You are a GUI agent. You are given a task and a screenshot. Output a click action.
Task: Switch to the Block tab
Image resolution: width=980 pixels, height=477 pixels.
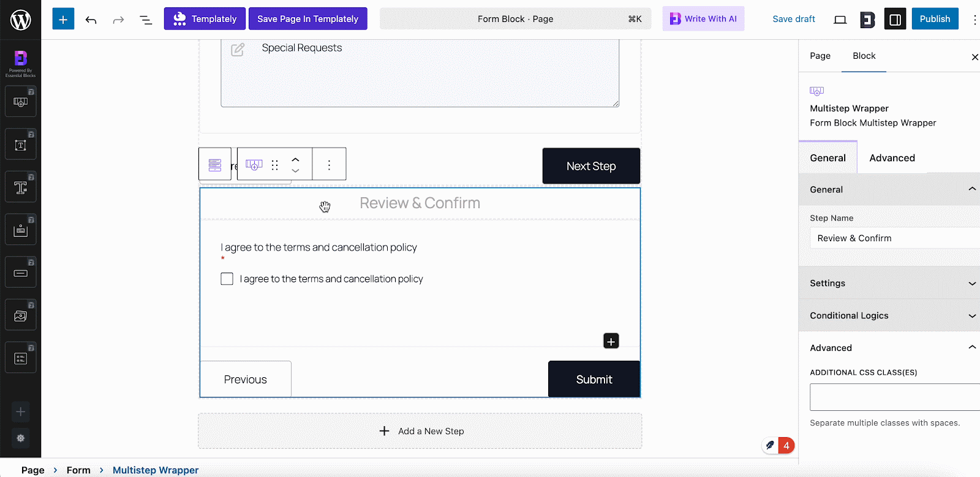(864, 56)
